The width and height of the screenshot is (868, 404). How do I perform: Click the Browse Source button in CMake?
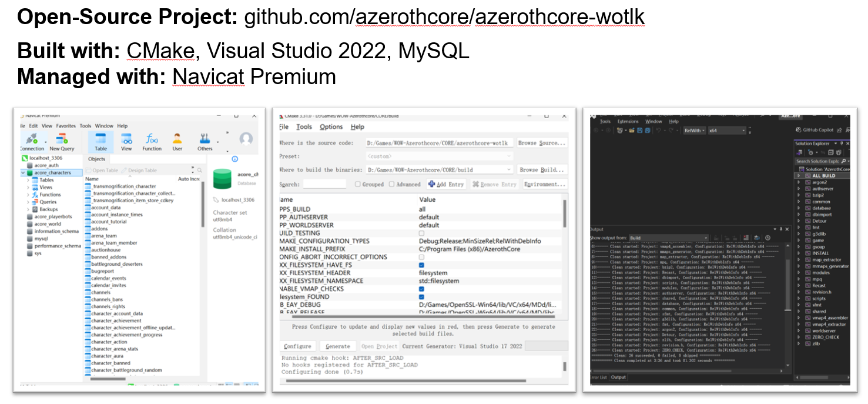541,143
